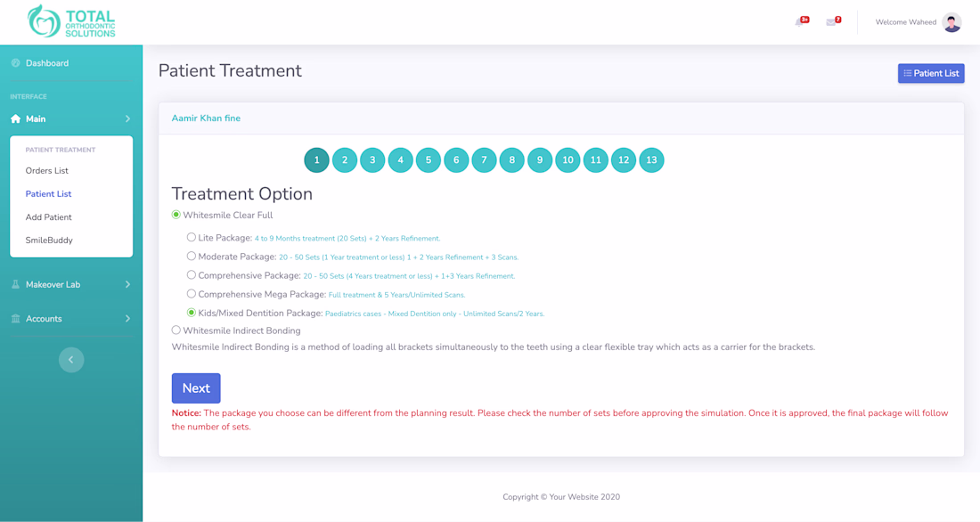Go to step 13 in progress
The image size is (980, 522).
(x=651, y=160)
